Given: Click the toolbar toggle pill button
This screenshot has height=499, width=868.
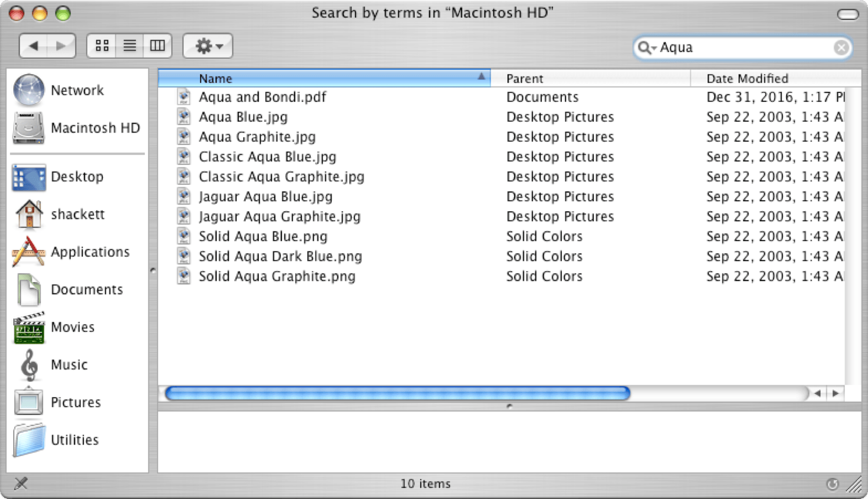Looking at the screenshot, I should pyautogui.click(x=848, y=14).
